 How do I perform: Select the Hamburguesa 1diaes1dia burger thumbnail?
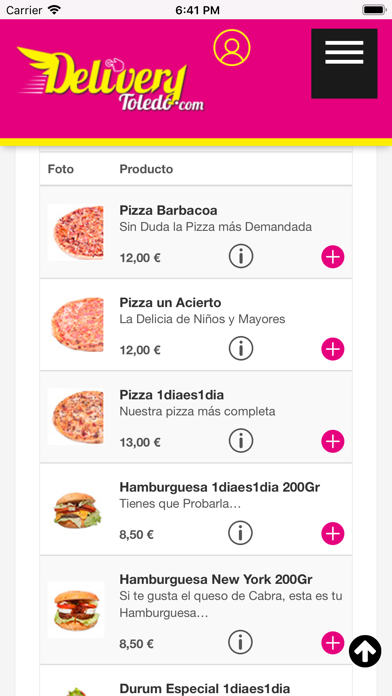pyautogui.click(x=76, y=510)
